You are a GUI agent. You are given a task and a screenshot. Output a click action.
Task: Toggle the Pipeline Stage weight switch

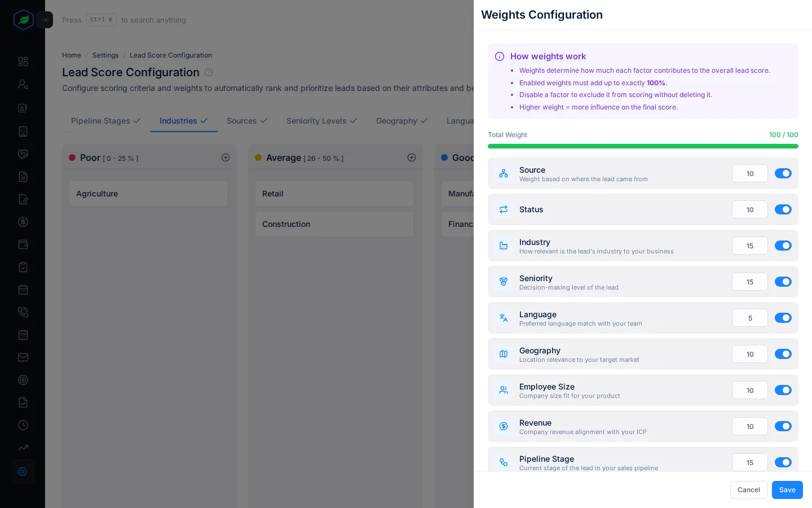783,462
